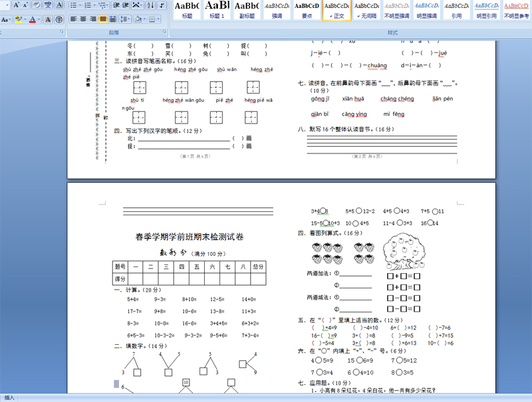Viewport: 532px width, 402px height.
Task: Toggle justify alignment
Action: tap(103, 19)
